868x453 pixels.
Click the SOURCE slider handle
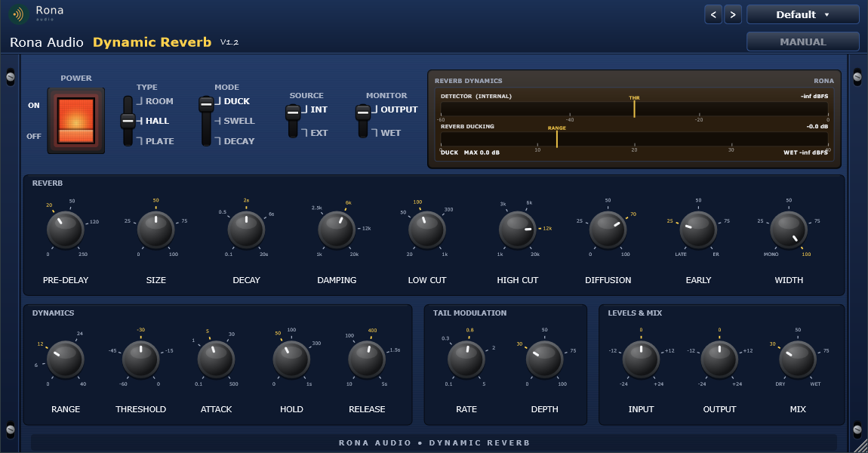point(293,112)
